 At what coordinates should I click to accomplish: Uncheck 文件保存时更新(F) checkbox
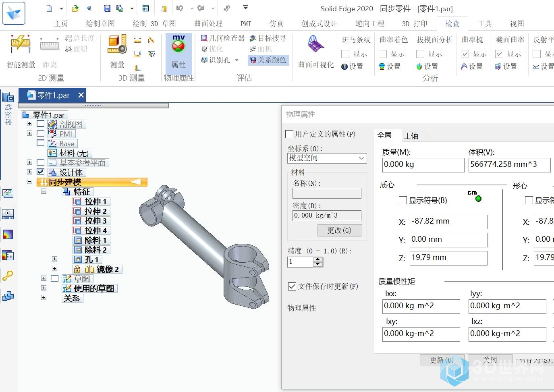click(292, 286)
